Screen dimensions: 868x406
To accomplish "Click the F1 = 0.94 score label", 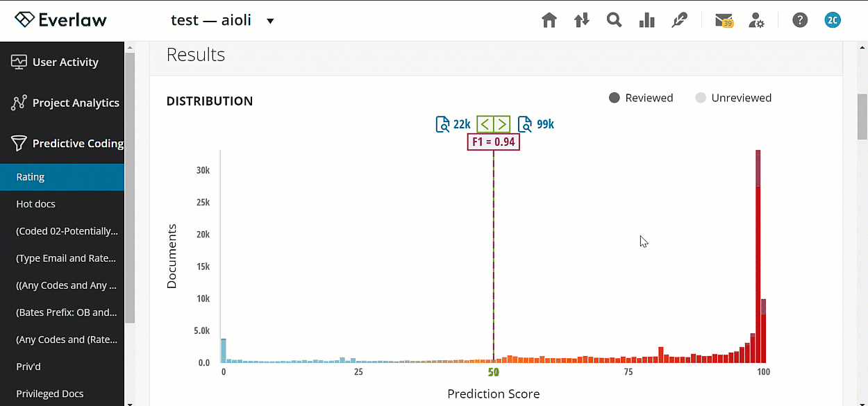I will (493, 142).
